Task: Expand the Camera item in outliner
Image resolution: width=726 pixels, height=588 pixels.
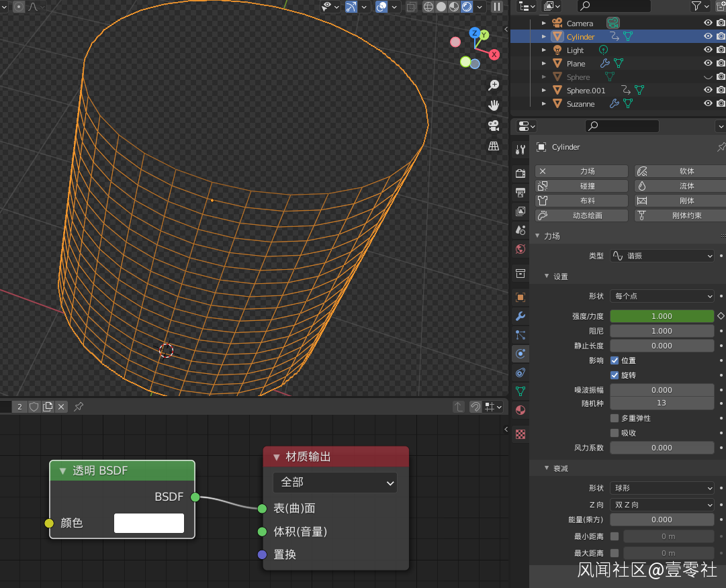Action: (x=544, y=23)
